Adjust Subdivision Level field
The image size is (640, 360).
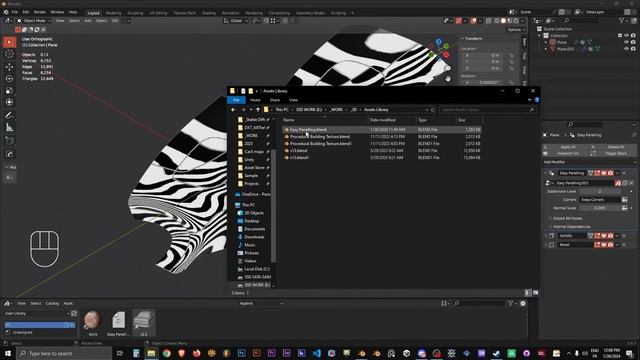[x=600, y=191]
